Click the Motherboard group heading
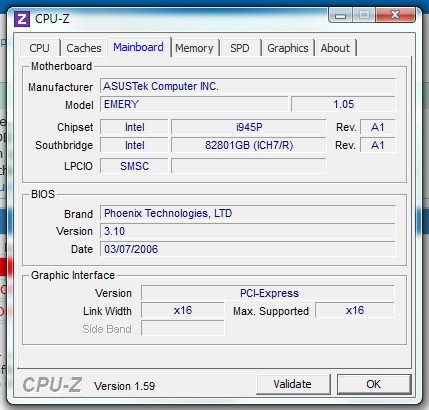Image resolution: width=429 pixels, height=410 pixels. pyautogui.click(x=61, y=66)
